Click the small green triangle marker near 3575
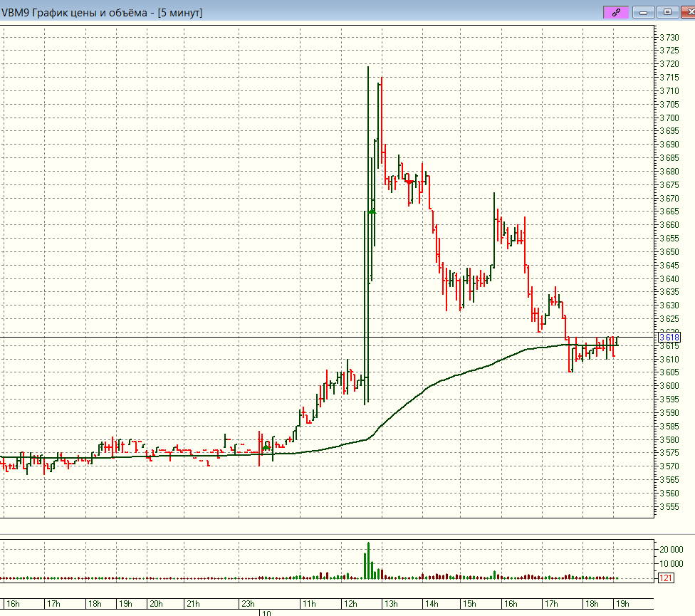This screenshot has height=616, width=695. pos(267,447)
